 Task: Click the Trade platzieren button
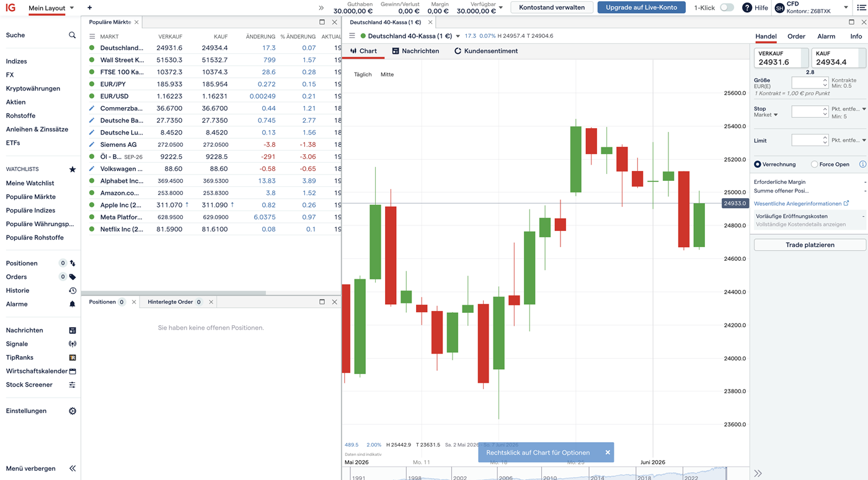810,245
